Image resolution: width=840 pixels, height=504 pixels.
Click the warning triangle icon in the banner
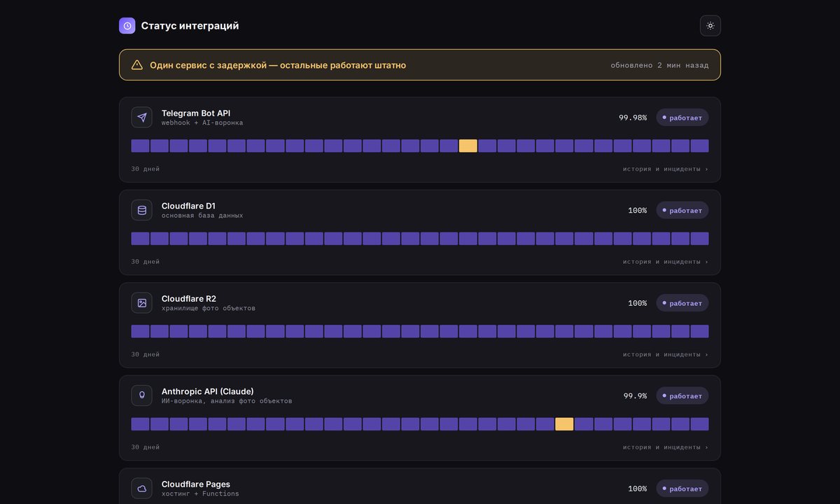coord(137,65)
